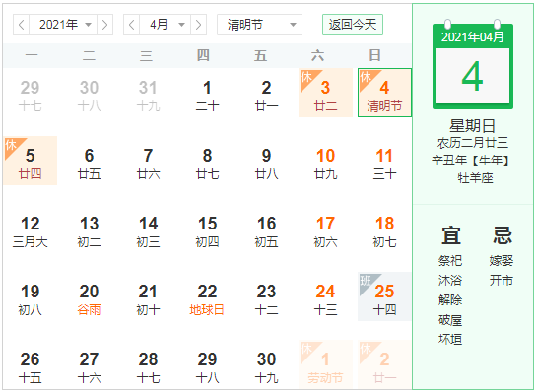
Task: Select March 31 (十九) greyed date
Action: point(149,93)
